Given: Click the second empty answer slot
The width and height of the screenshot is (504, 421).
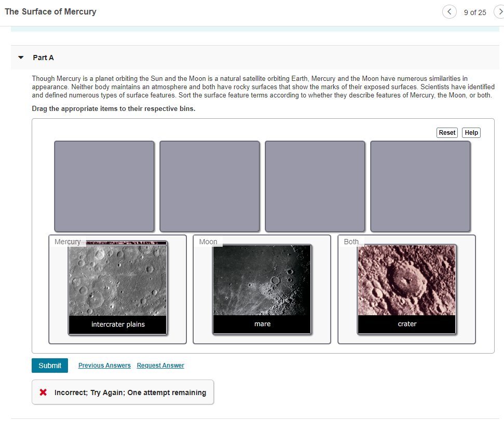Looking at the screenshot, I should (x=209, y=185).
